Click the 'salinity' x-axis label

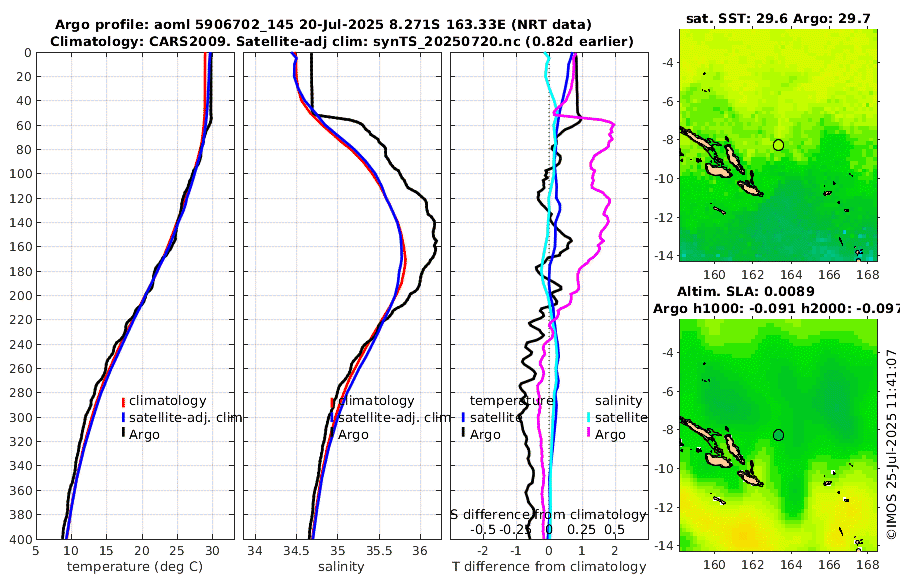pyautogui.click(x=341, y=567)
